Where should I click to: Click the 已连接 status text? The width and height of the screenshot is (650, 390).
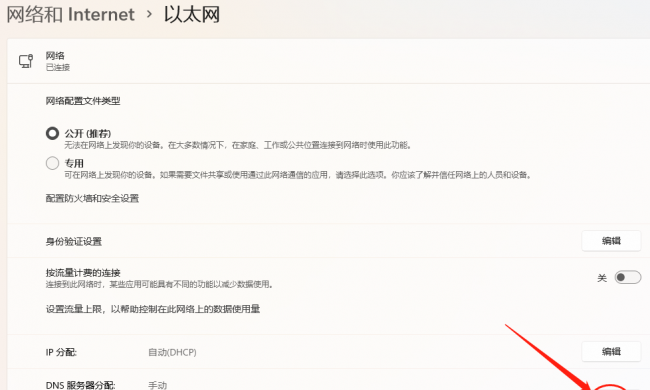pyautogui.click(x=58, y=67)
